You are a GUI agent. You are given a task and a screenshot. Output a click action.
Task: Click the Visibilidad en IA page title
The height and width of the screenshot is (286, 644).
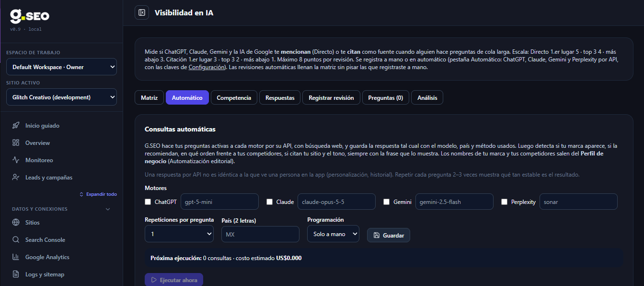[x=184, y=13]
